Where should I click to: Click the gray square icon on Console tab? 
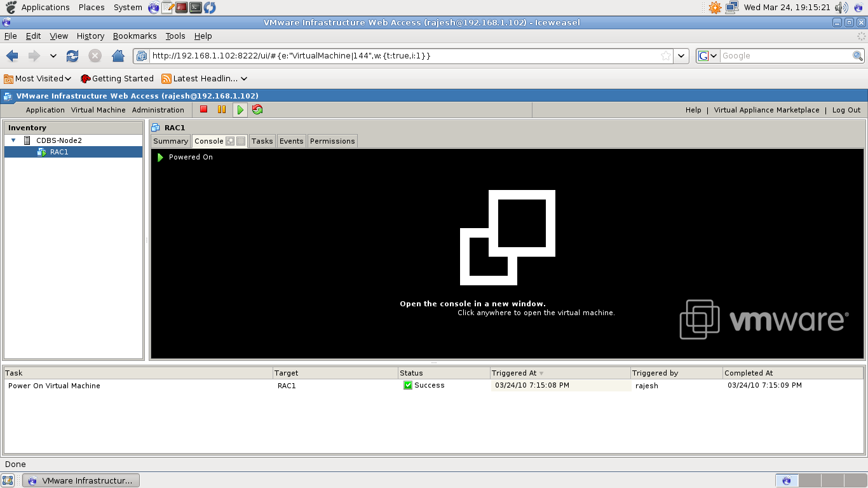pyautogui.click(x=241, y=141)
